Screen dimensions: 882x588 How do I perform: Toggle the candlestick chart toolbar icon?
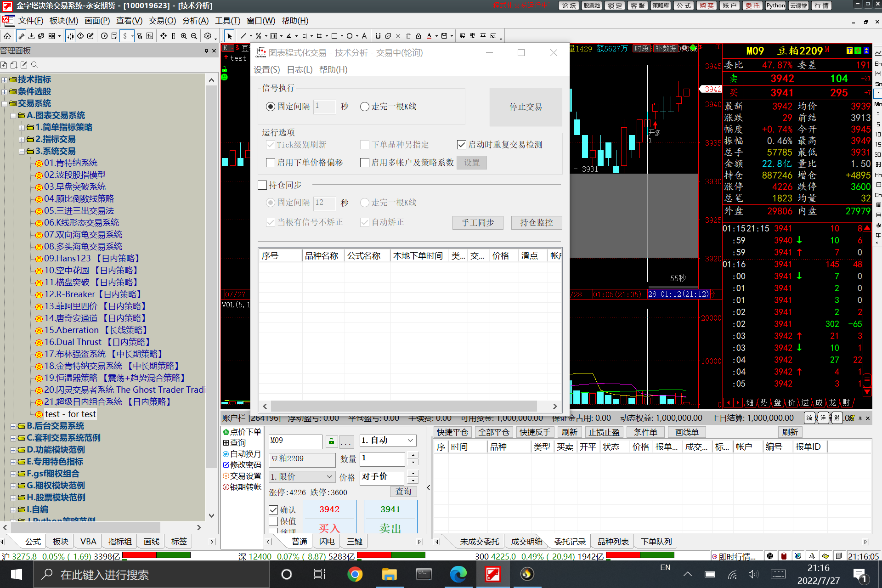(70, 36)
